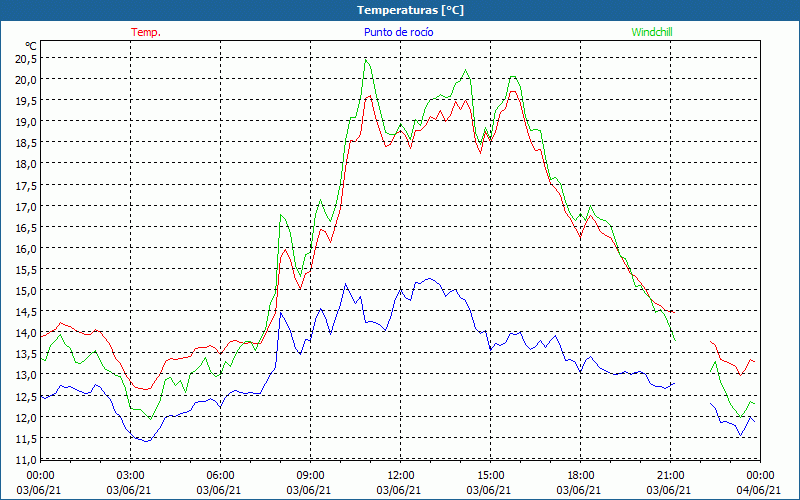Click the 12:00 time label on x-axis
Viewport: 800px width, 500px height.
point(401,476)
